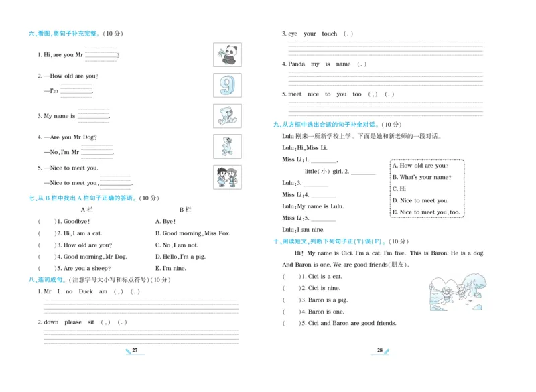Click the teddy bear picture
This screenshot has height=392, width=536.
click(227, 116)
